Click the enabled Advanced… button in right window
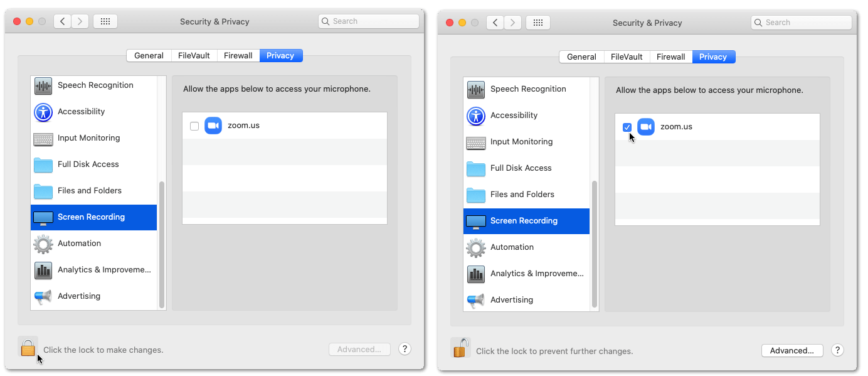The height and width of the screenshot is (376, 868). click(x=791, y=350)
